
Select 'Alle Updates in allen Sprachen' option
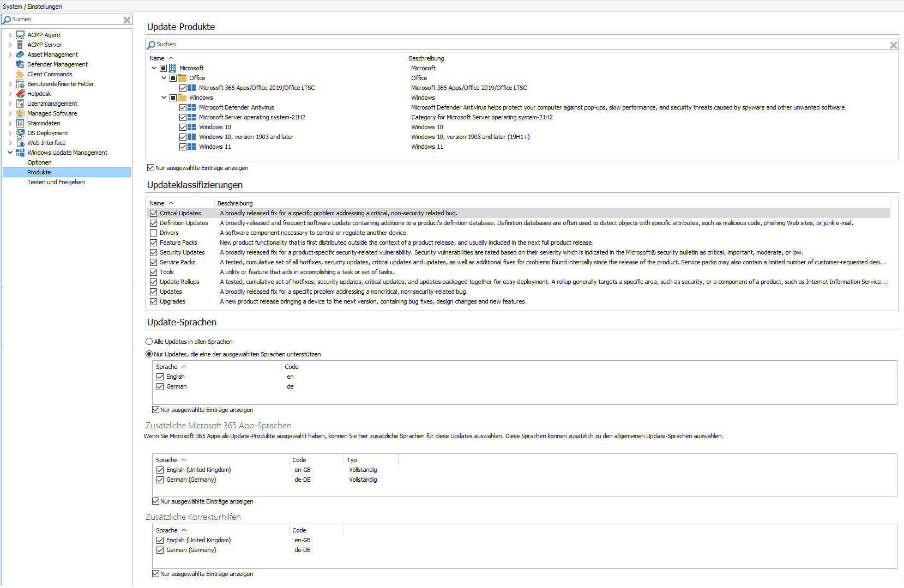149,342
